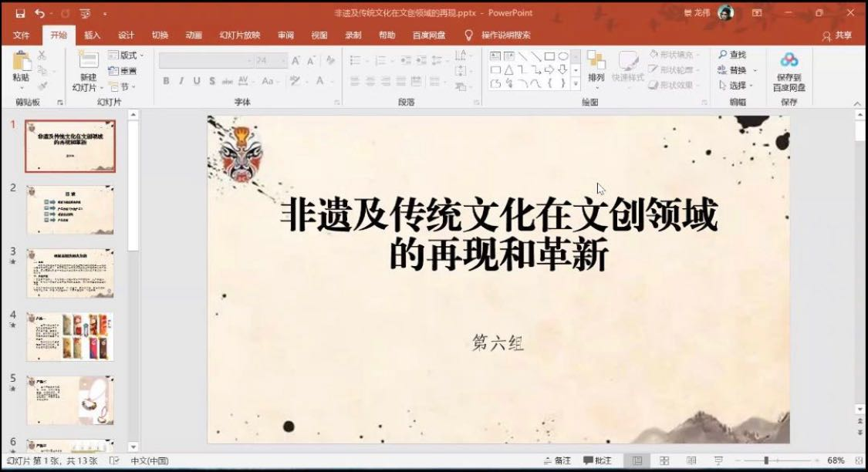Toggle italic formatting
The image size is (868, 472).
[181, 81]
